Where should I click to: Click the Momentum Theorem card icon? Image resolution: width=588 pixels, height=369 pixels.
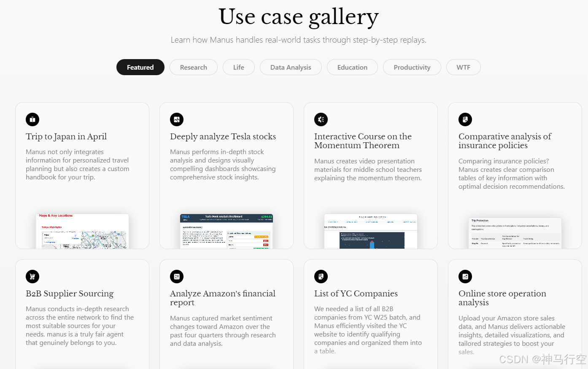tap(321, 119)
